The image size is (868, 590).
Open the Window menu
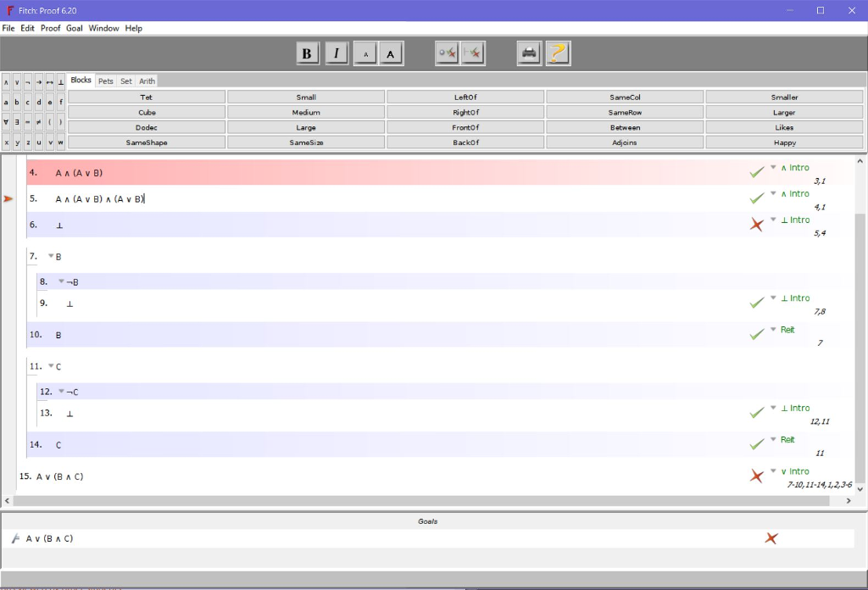(x=103, y=28)
